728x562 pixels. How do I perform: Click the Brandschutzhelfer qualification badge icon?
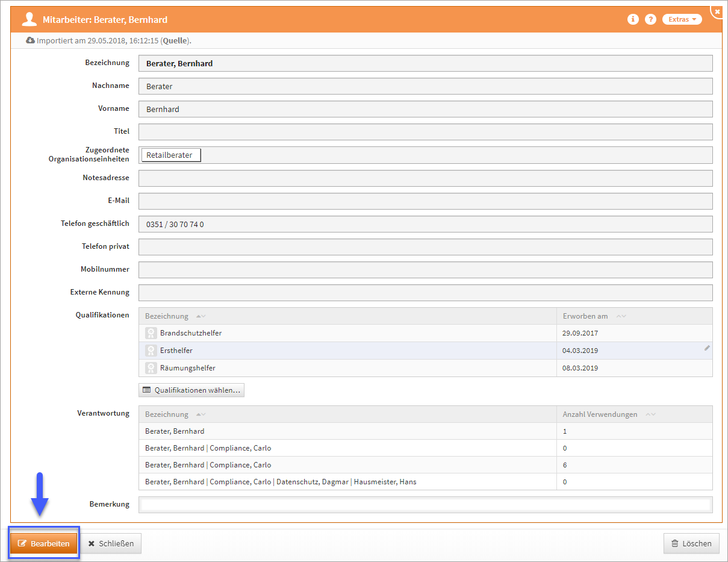click(151, 333)
